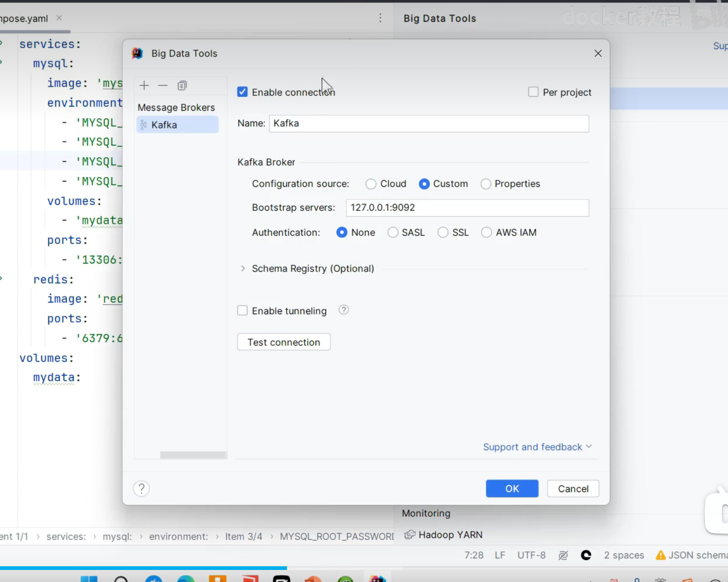This screenshot has width=728, height=582.
Task: Toggle Enable connection checkbox
Action: pyautogui.click(x=242, y=92)
